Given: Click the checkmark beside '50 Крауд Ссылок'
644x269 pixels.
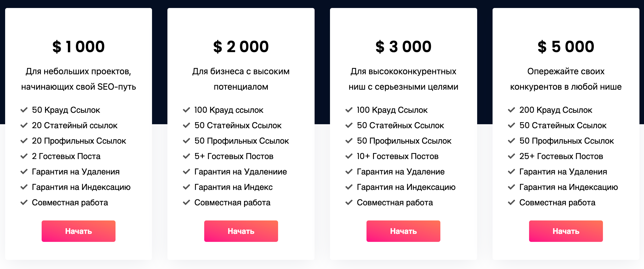Looking at the screenshot, I should [24, 110].
